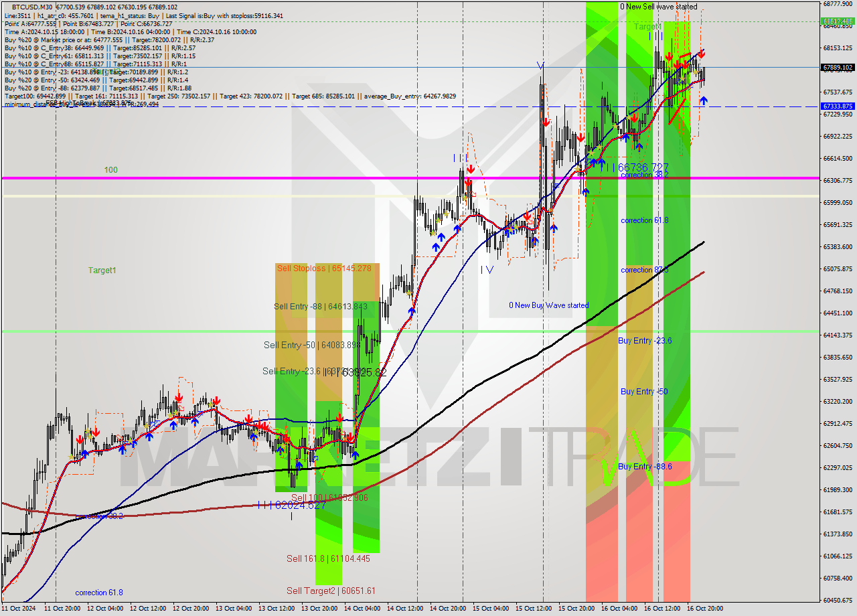
Task: Click the 65075.875 price axis value
Action: coord(838,269)
